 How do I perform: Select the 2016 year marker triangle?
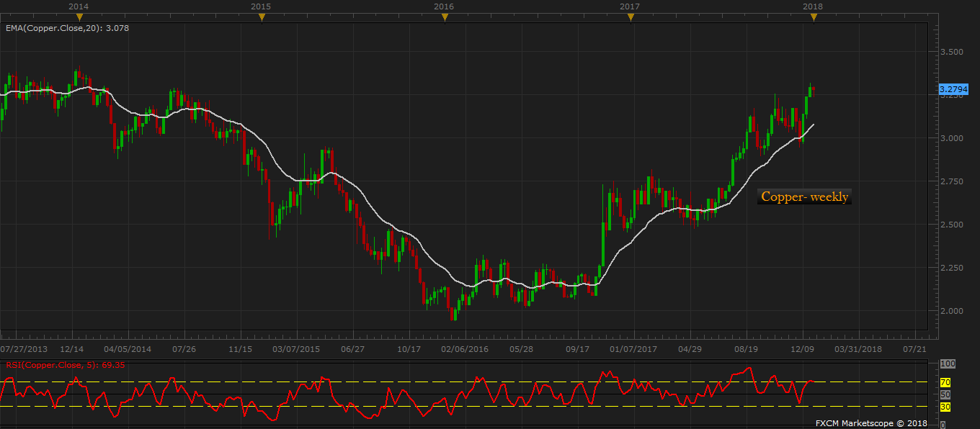coord(445,18)
